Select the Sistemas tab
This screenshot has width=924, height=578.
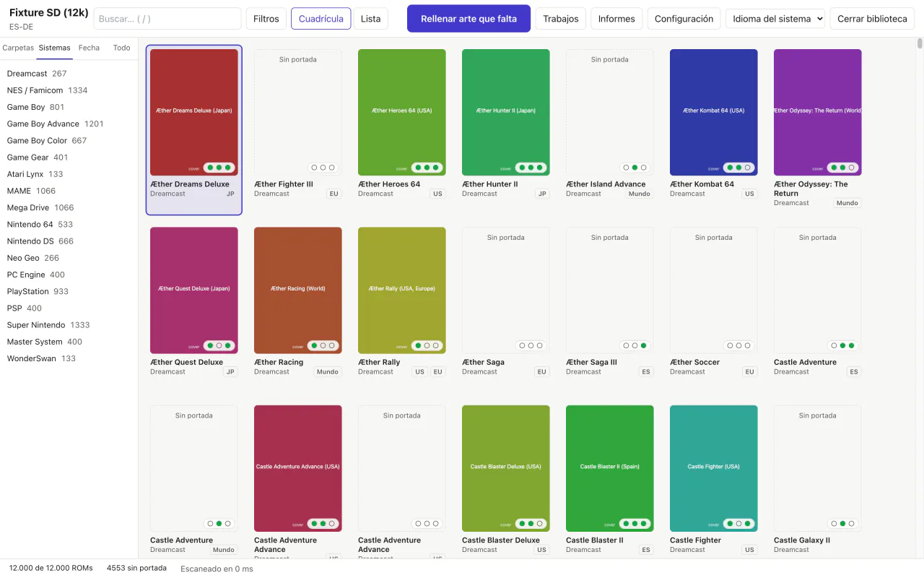coord(55,48)
